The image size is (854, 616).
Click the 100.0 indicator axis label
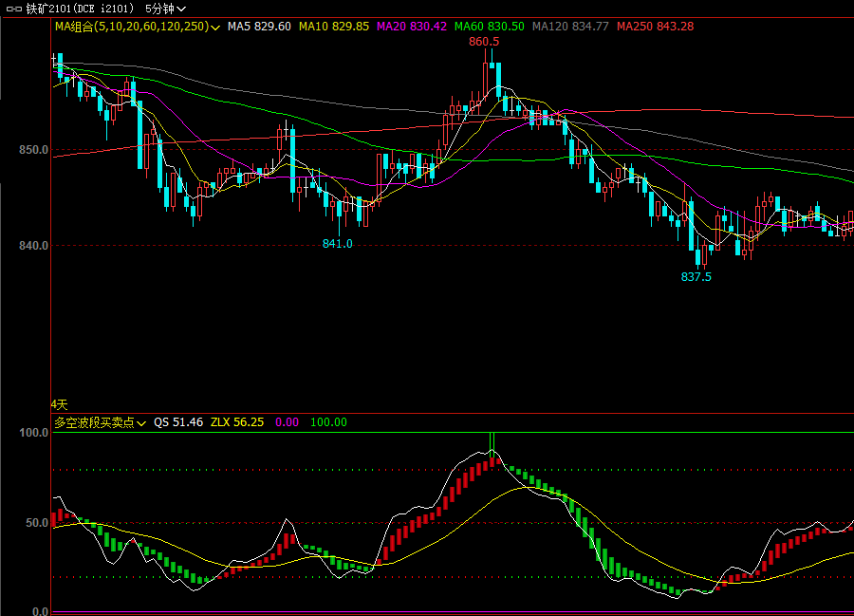coord(34,433)
